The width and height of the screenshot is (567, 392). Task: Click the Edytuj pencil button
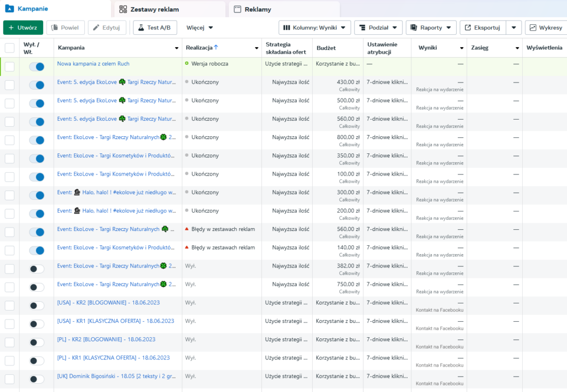(x=107, y=28)
